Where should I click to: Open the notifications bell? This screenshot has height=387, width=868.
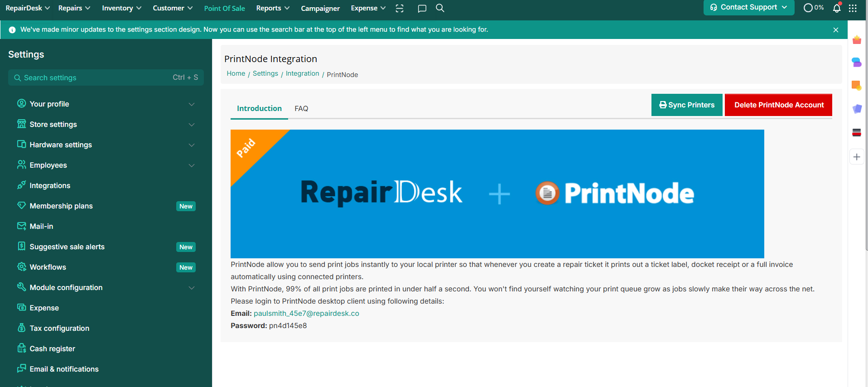click(x=837, y=8)
